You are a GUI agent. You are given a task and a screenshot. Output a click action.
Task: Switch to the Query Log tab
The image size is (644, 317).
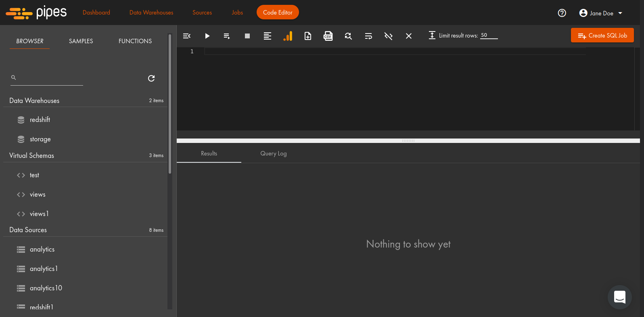pyautogui.click(x=273, y=153)
